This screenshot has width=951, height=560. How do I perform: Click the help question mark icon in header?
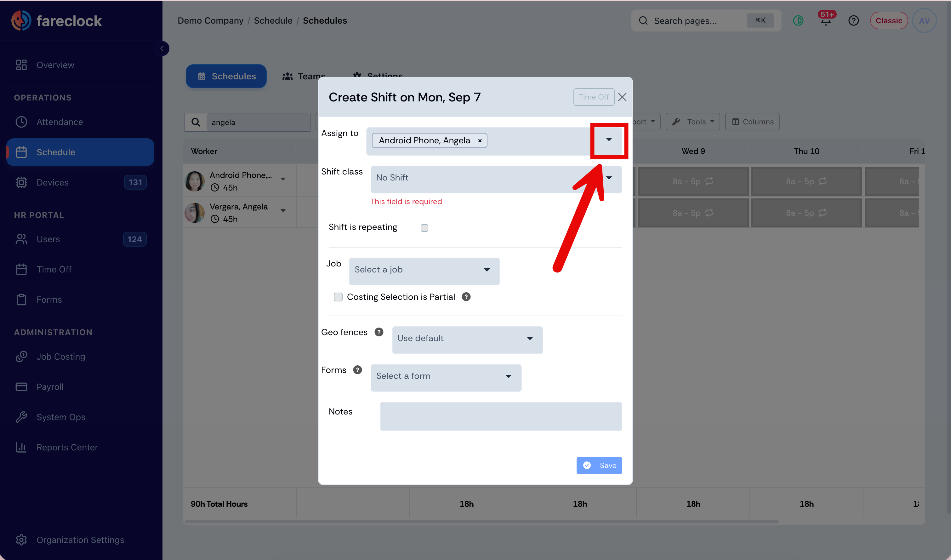click(853, 20)
